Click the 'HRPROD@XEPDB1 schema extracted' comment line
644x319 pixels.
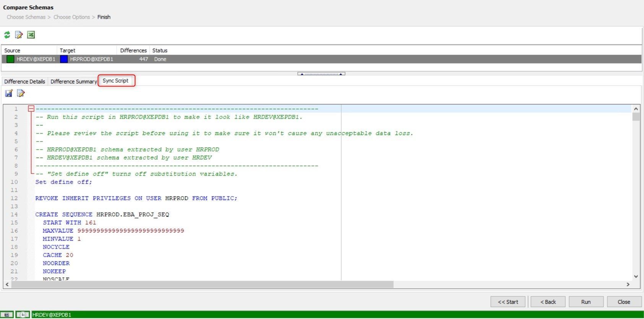click(x=127, y=150)
